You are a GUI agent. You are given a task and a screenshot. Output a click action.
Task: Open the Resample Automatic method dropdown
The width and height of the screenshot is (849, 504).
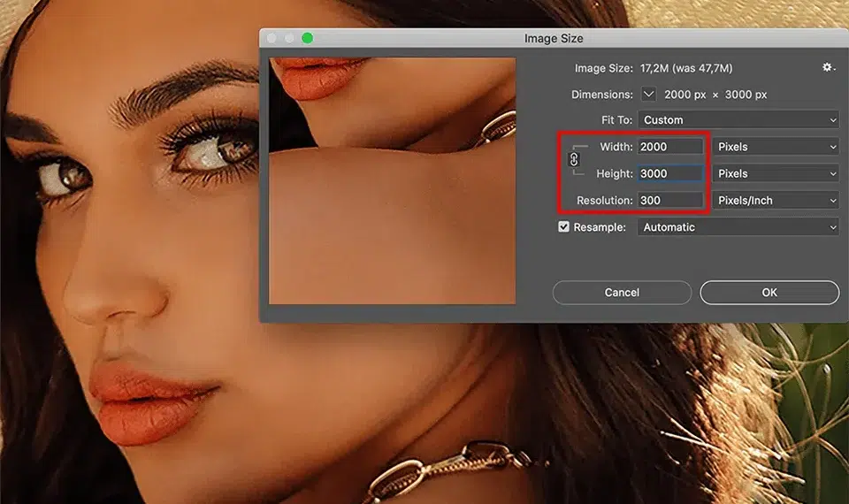point(738,227)
